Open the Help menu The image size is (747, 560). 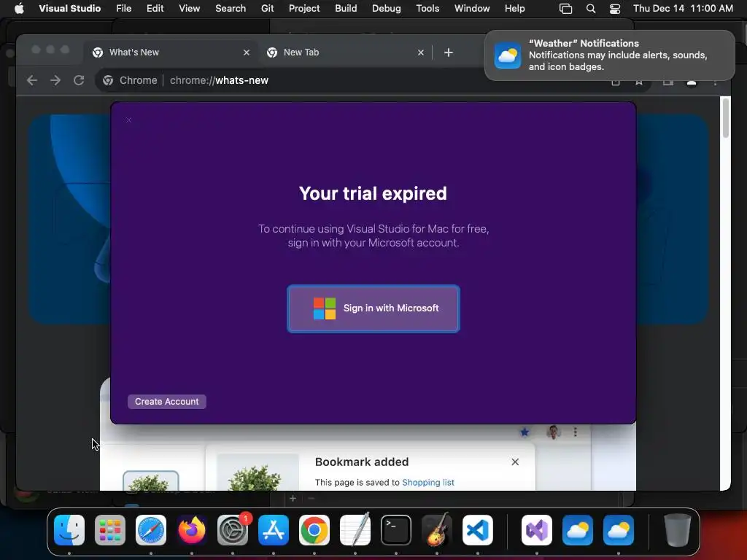click(x=514, y=8)
